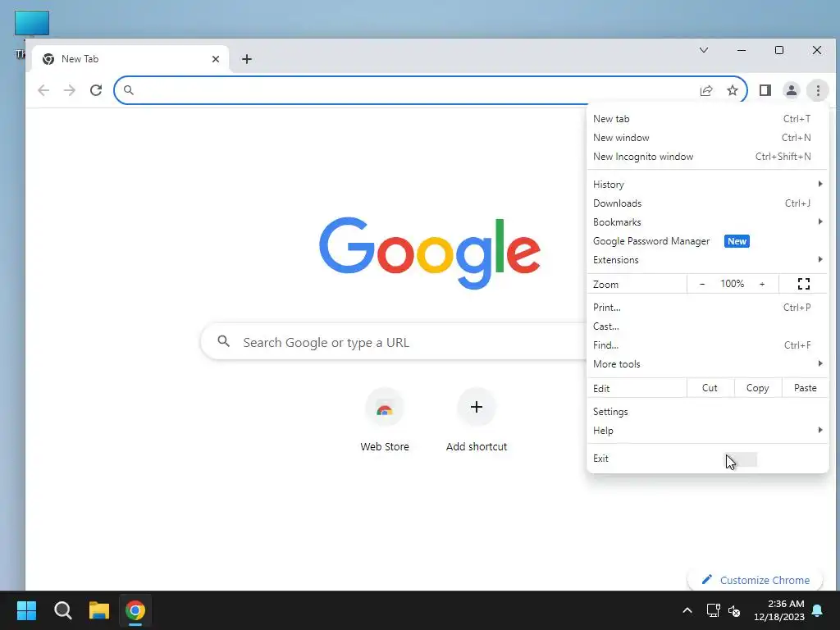Open the tab search chevron
Image resolution: width=840 pixels, height=630 pixels.
(x=704, y=50)
